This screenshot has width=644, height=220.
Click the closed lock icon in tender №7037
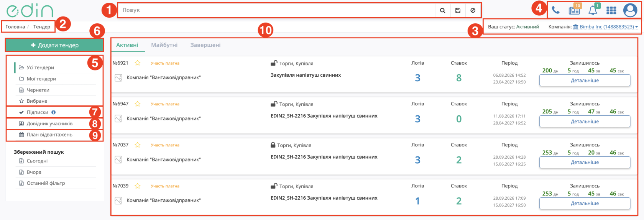click(x=273, y=145)
